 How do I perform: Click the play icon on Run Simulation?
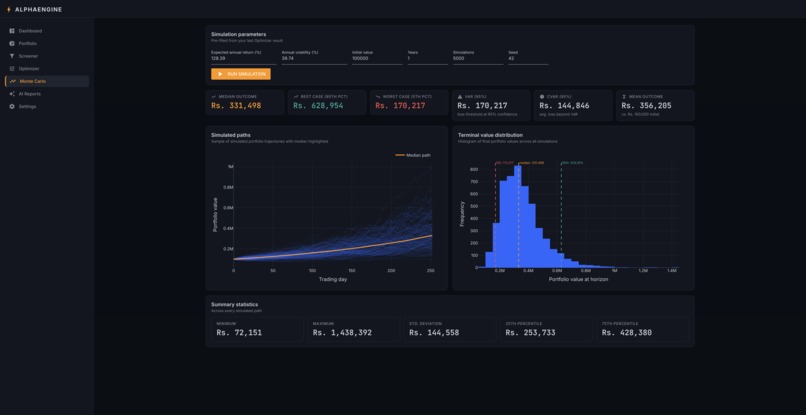[221, 74]
